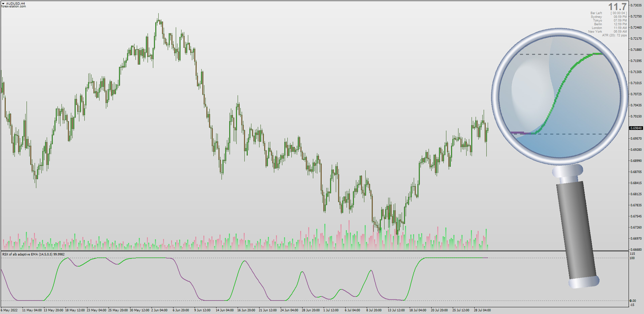Click the 0.68125 price axis label
The image size is (644, 314).
(x=636, y=194)
